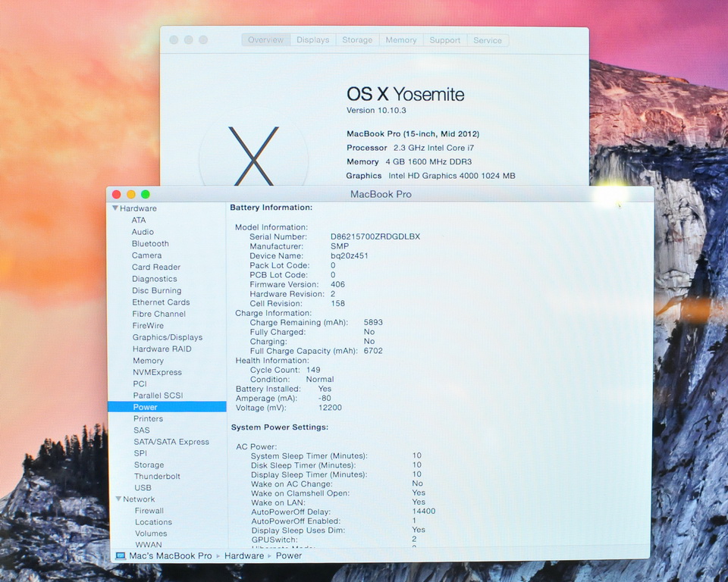Select PCI in the sidebar

140,383
